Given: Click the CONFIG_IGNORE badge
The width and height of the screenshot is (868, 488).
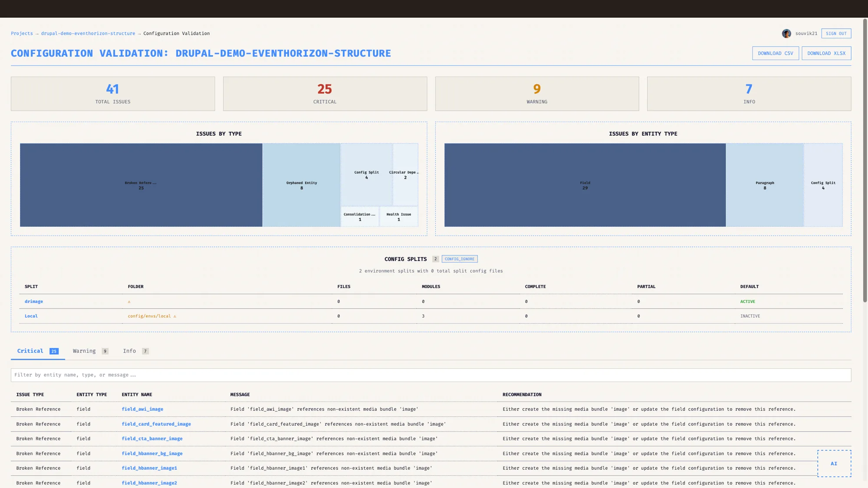Looking at the screenshot, I should [x=460, y=259].
